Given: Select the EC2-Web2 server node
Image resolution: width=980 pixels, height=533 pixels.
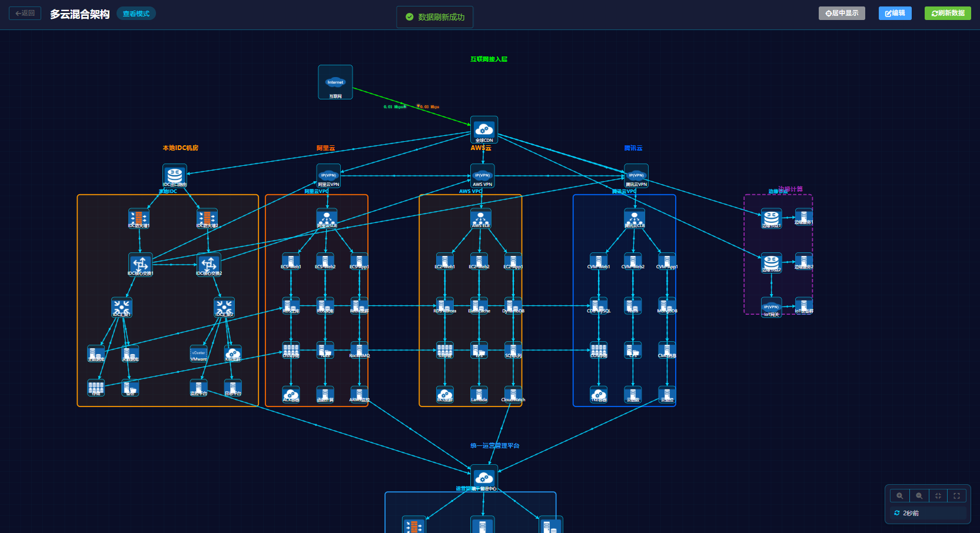Looking at the screenshot, I should 479,261.
